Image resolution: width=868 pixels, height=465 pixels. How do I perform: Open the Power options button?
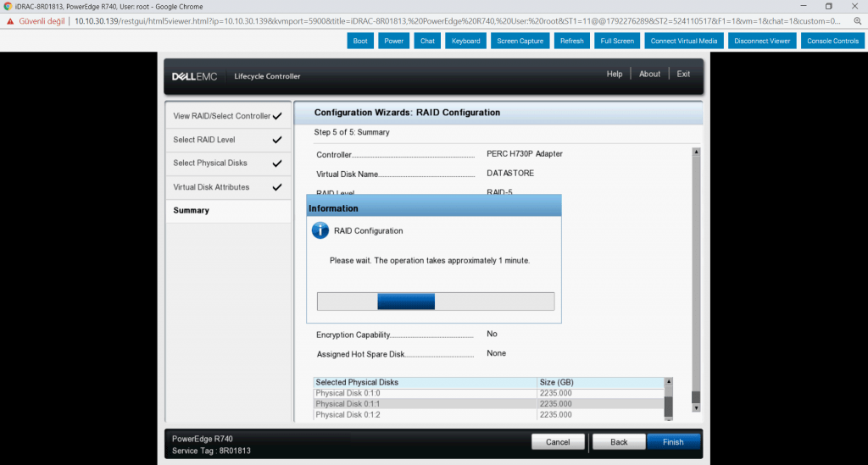[x=394, y=41]
